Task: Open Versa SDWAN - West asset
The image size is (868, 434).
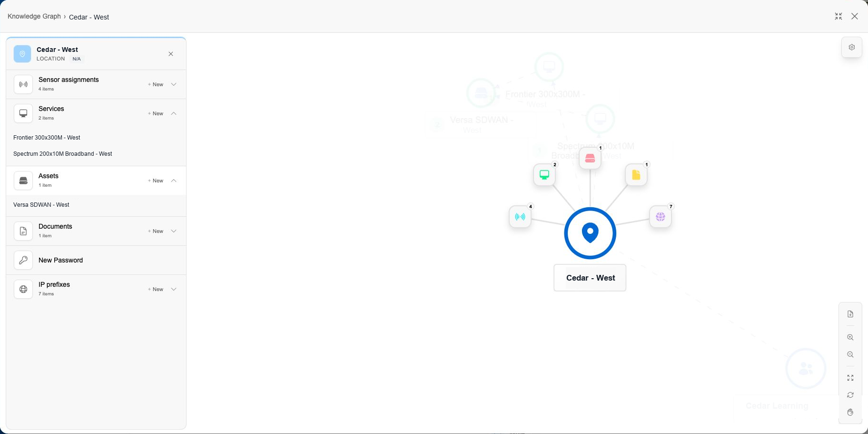Action: coord(41,205)
